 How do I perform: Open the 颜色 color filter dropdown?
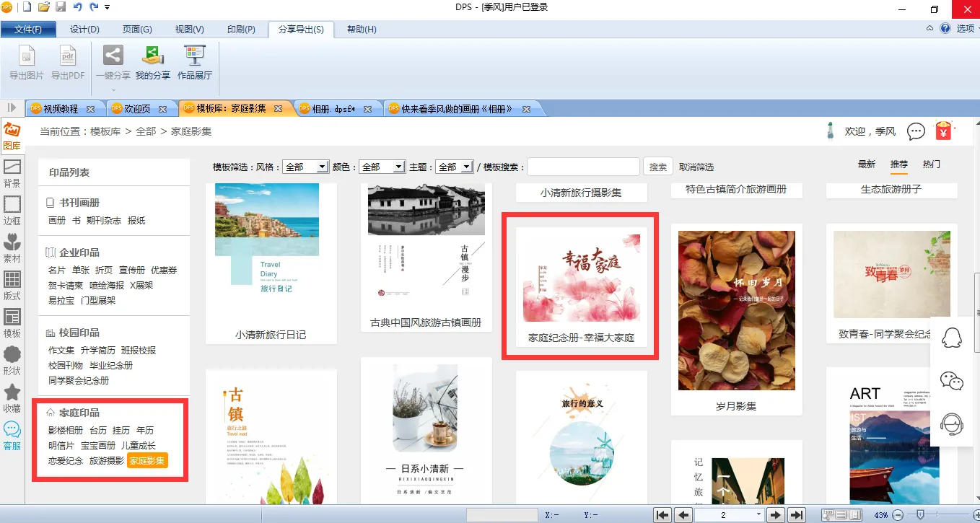click(382, 167)
